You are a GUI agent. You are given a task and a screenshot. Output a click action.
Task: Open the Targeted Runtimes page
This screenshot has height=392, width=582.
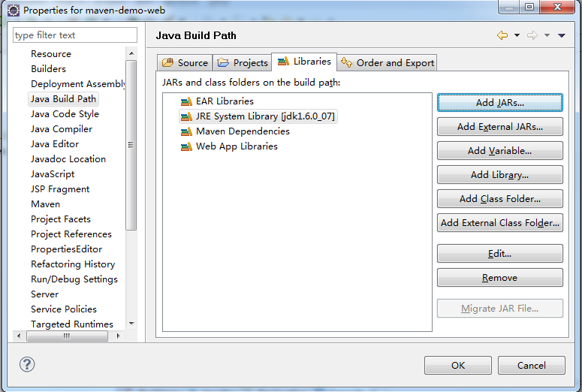[71, 324]
